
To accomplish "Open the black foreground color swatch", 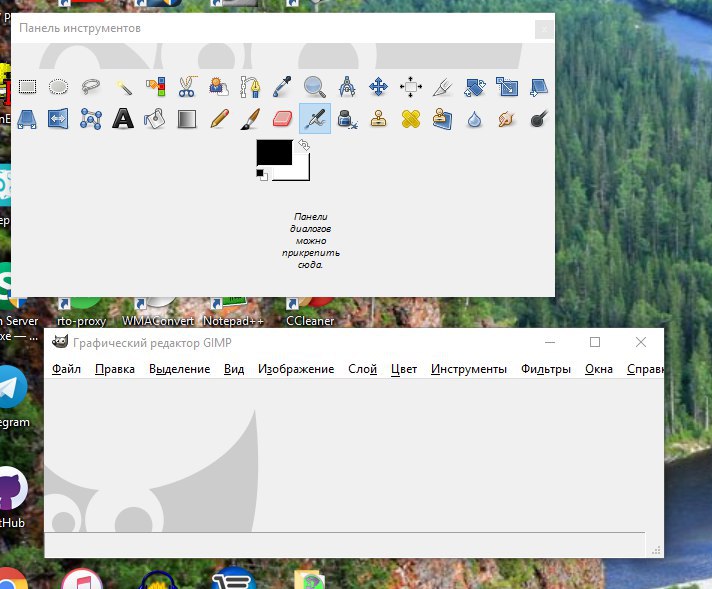I will click(274, 152).
